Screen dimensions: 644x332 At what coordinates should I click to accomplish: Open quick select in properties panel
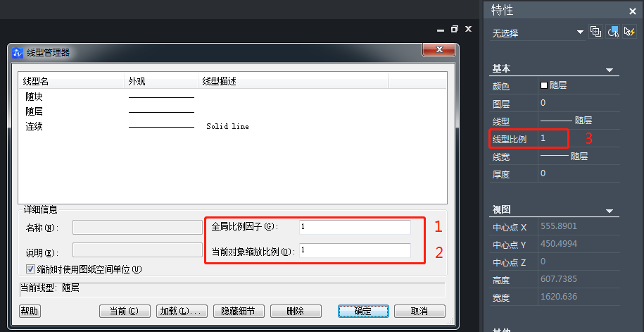(x=629, y=32)
